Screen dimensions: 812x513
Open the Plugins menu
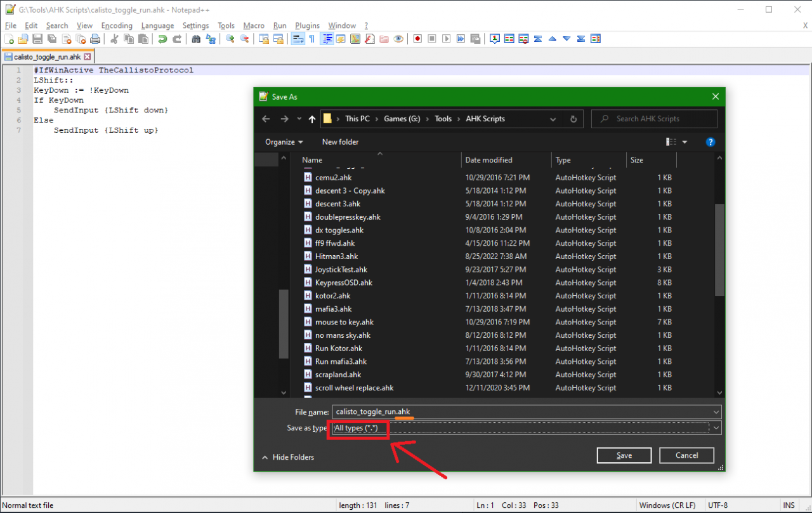307,25
